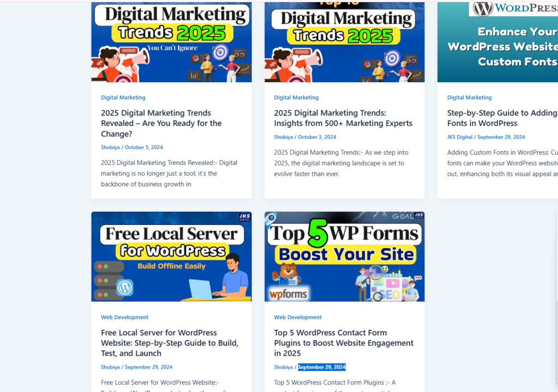The width and height of the screenshot is (558, 392).
Task: Select Digital Marketing category above '500+ Marketing Experts' post
Action: click(296, 97)
